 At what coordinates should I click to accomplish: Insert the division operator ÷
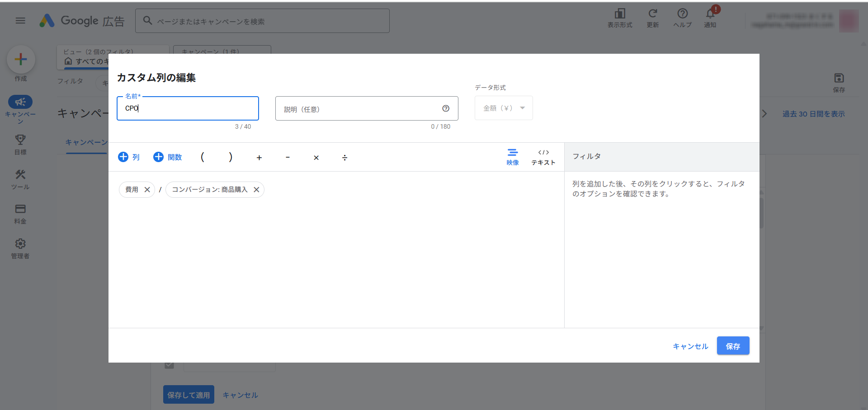[344, 158]
